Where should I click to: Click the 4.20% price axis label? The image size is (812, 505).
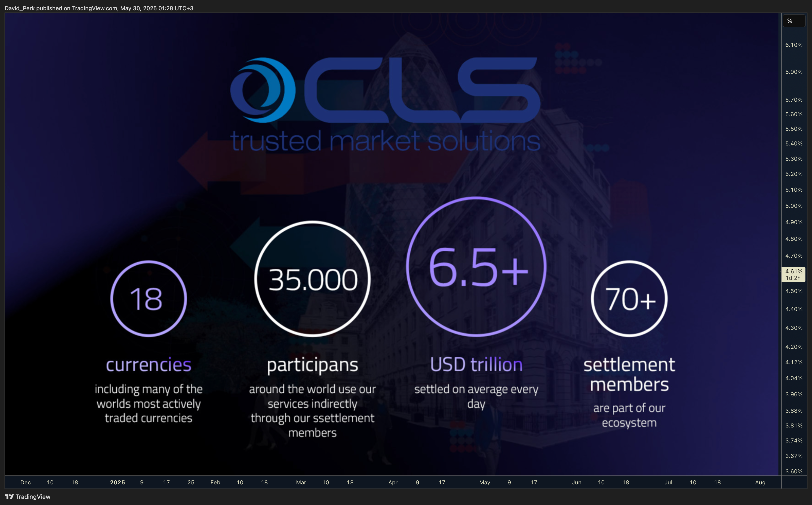point(794,347)
